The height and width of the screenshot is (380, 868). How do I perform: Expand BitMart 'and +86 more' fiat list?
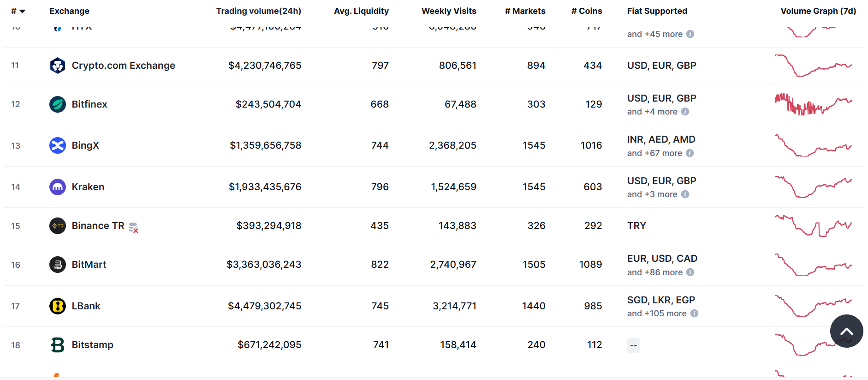(654, 272)
